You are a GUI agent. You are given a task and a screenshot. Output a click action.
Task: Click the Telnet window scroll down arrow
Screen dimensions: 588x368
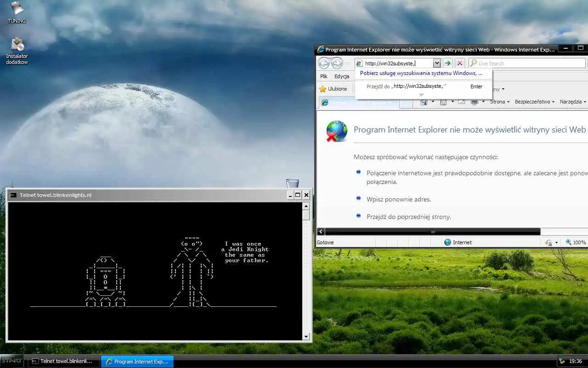tap(306, 337)
